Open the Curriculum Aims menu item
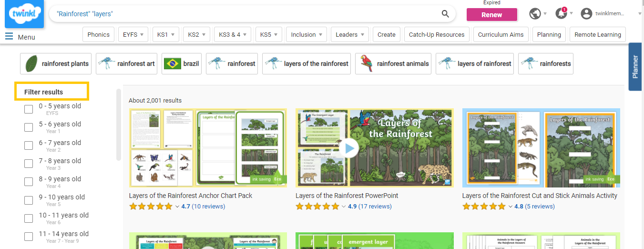The height and width of the screenshot is (249, 644). click(501, 35)
